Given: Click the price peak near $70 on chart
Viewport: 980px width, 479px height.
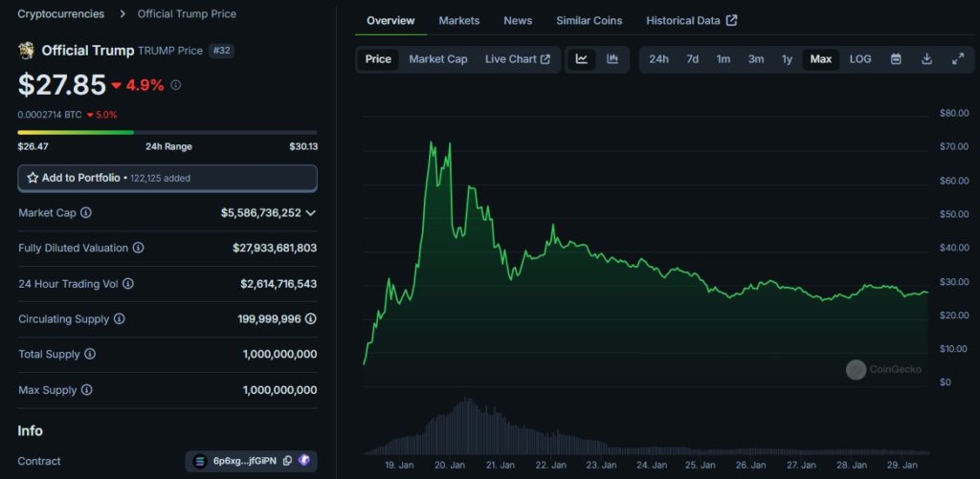Looking at the screenshot, I should point(432,142).
